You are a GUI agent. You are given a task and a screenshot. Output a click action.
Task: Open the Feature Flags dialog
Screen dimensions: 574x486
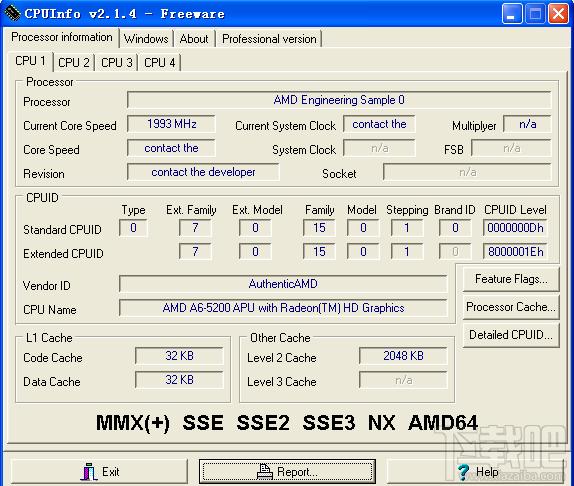pyautogui.click(x=511, y=279)
